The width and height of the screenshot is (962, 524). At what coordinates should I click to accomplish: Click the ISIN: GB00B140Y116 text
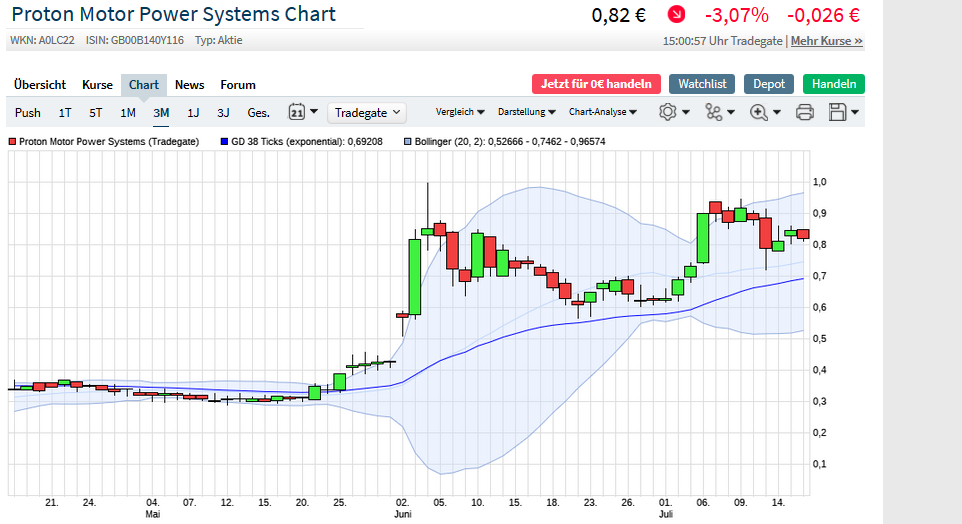tap(134, 40)
